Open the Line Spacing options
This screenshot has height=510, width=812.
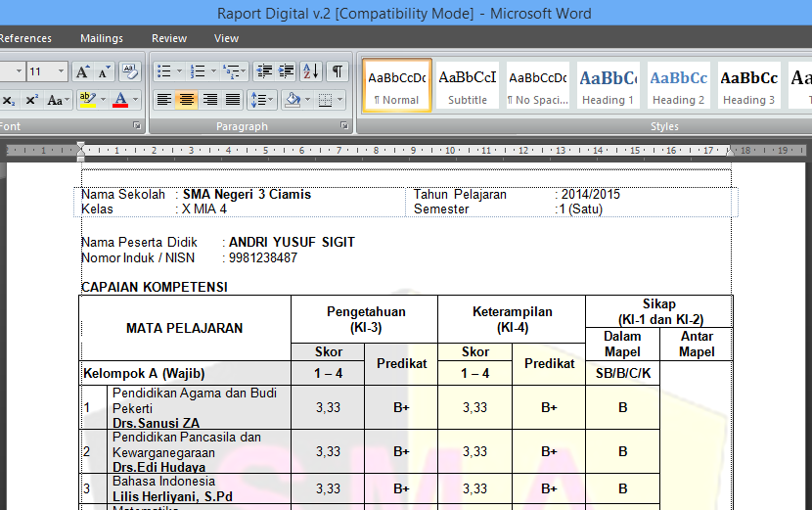pos(261,100)
